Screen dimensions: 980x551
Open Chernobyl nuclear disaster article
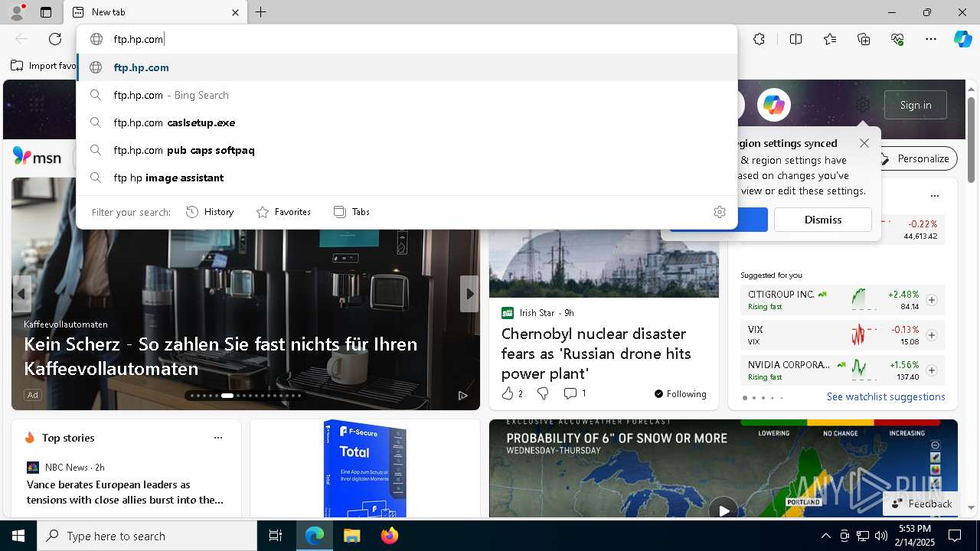[596, 354]
